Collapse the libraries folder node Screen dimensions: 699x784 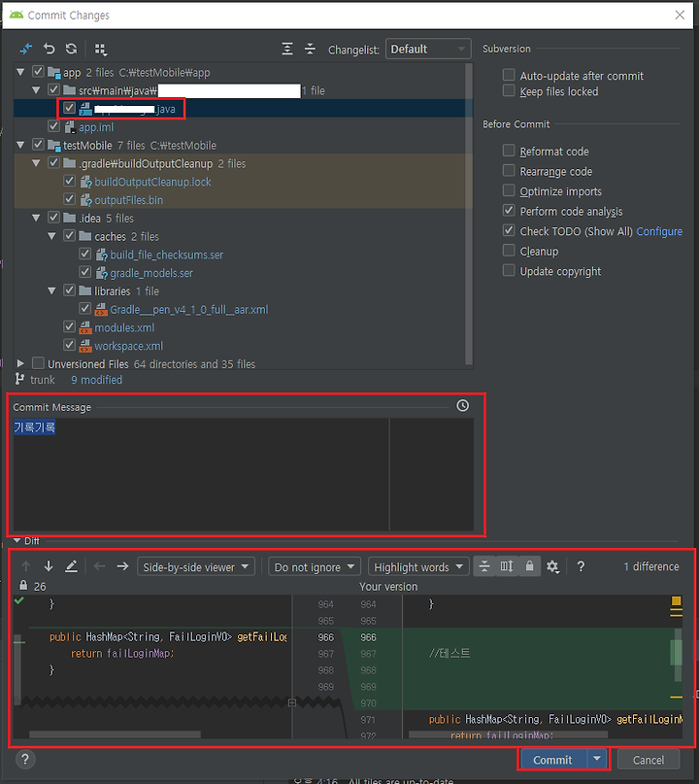point(51,290)
